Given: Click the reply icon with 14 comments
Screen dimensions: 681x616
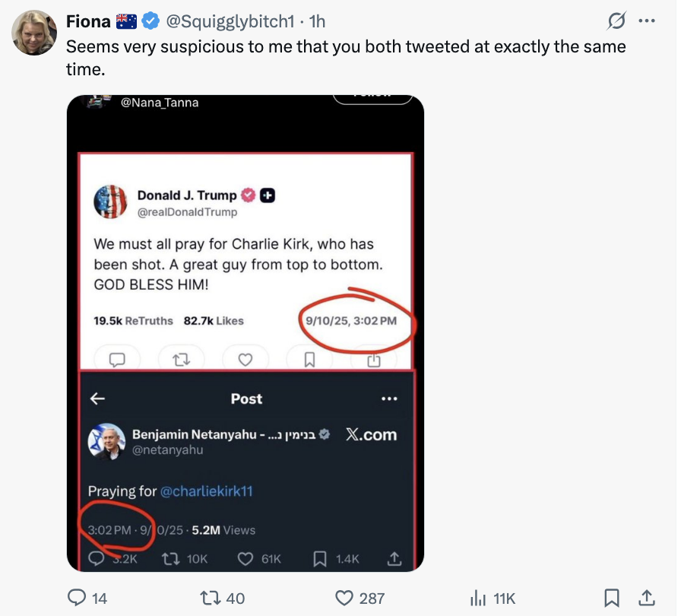Looking at the screenshot, I should [x=78, y=599].
